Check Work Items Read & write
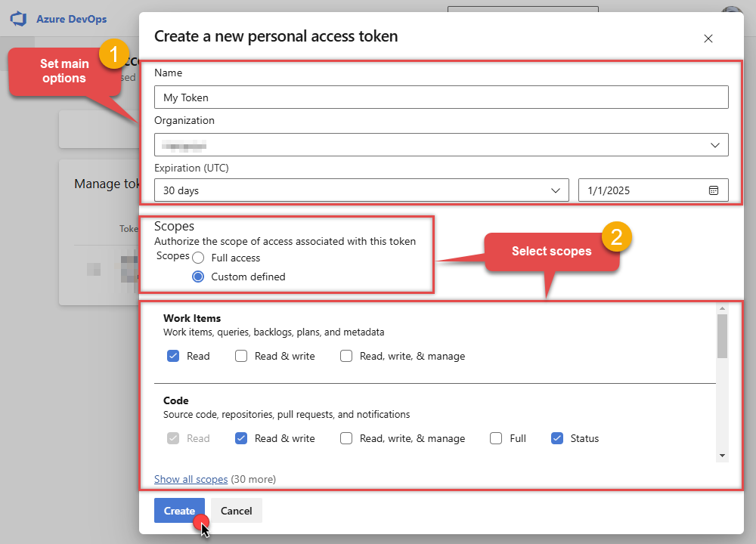Screen dimensions: 756x544 tap(241, 356)
